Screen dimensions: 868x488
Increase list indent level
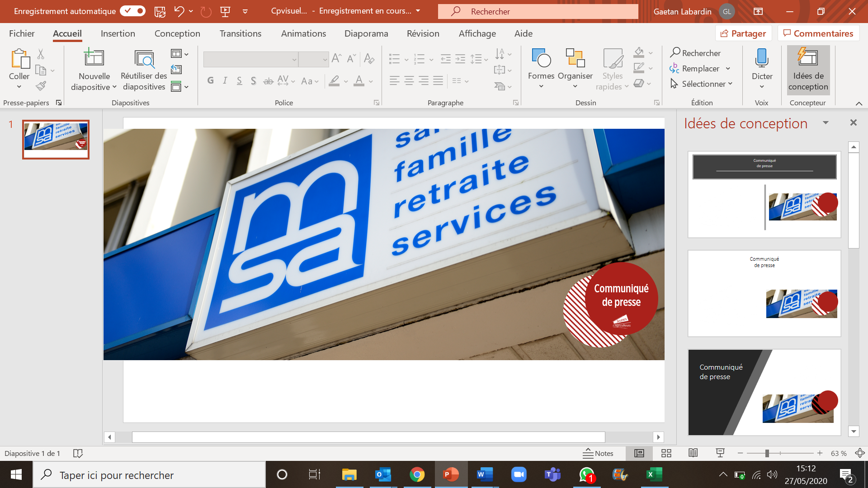pos(460,59)
